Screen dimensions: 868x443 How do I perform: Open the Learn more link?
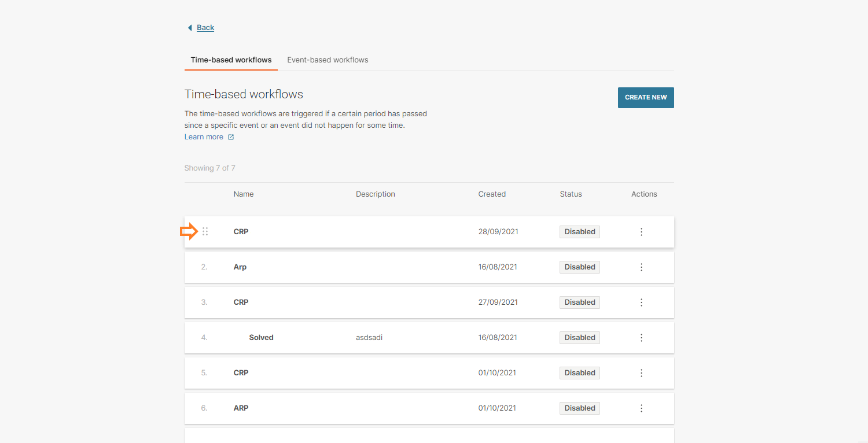[x=204, y=137]
